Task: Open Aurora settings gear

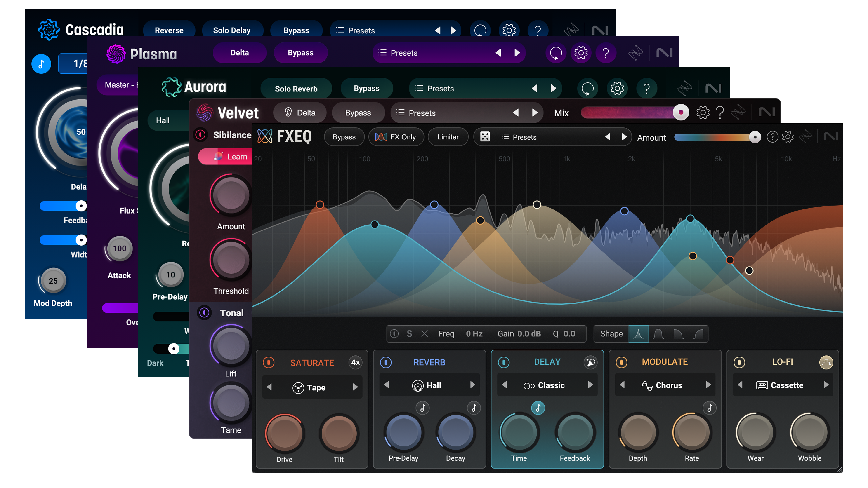Action: [617, 89]
